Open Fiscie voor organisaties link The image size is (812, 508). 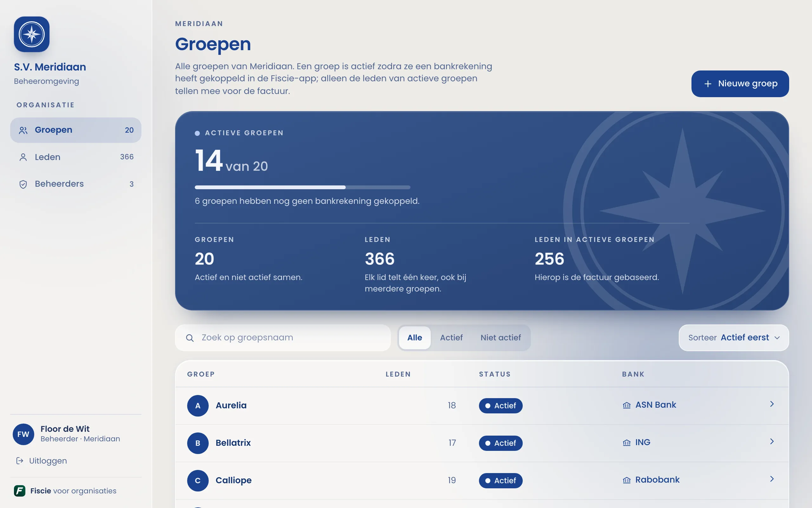(65, 491)
